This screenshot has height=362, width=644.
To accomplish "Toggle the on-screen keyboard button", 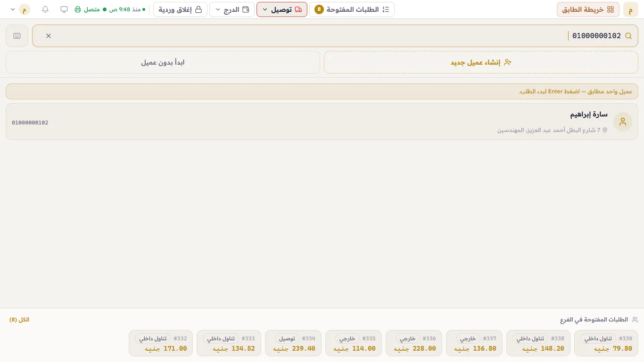I will click(17, 36).
